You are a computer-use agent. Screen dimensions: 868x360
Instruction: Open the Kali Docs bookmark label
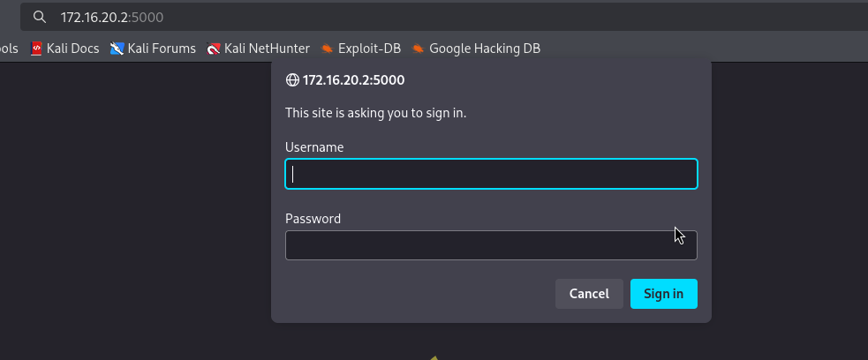(72, 49)
